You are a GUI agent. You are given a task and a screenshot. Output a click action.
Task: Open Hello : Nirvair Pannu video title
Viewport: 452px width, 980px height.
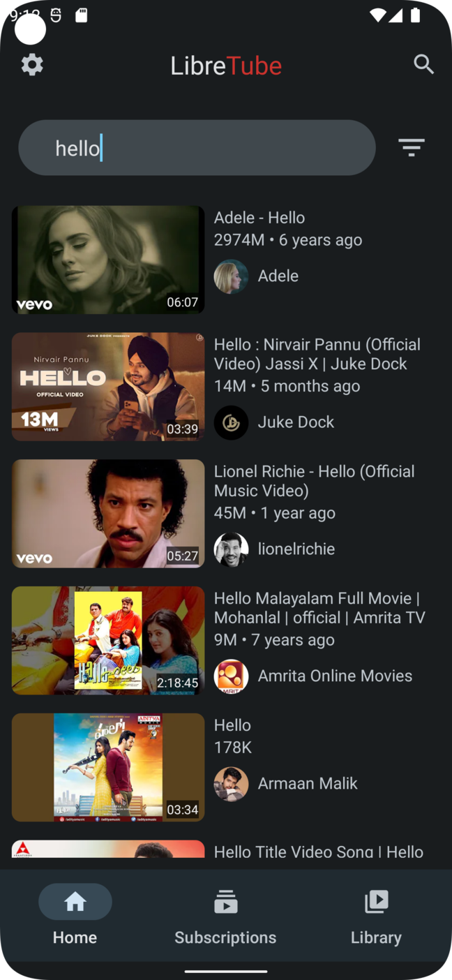317,354
